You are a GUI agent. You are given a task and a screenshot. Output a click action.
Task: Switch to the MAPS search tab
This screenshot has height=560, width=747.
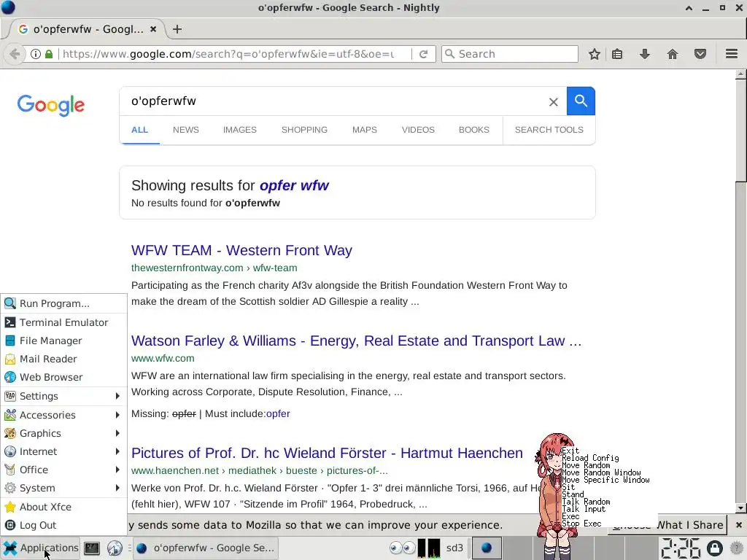[365, 130]
